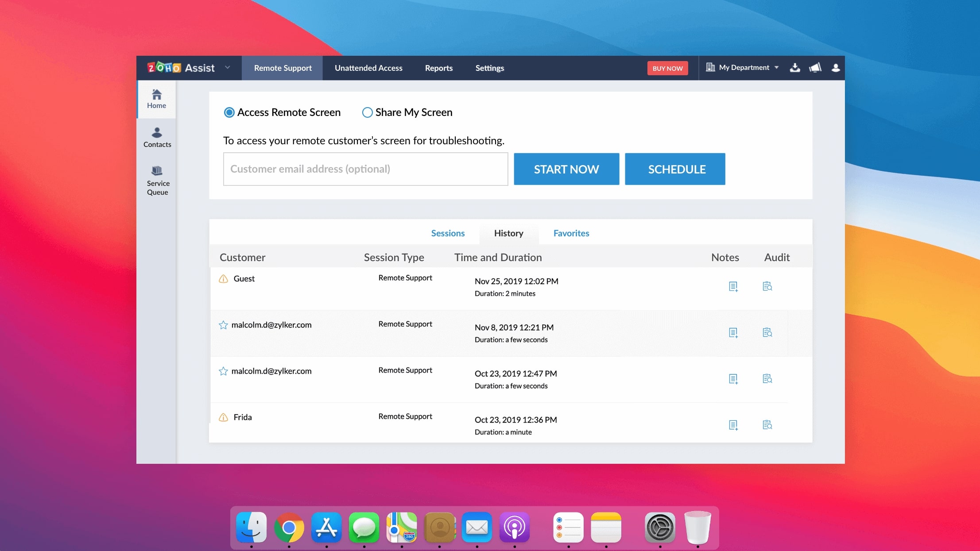Image resolution: width=980 pixels, height=551 pixels.
Task: Toggle Share My Screen option
Action: pos(368,112)
